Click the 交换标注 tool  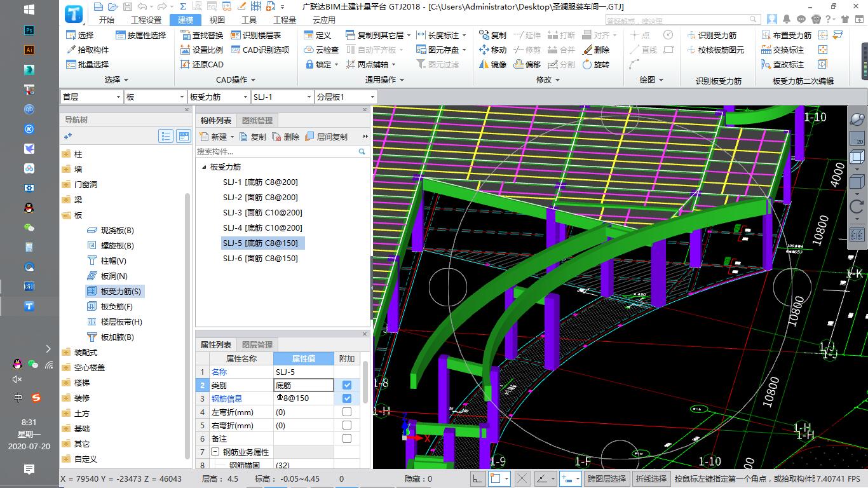point(783,50)
